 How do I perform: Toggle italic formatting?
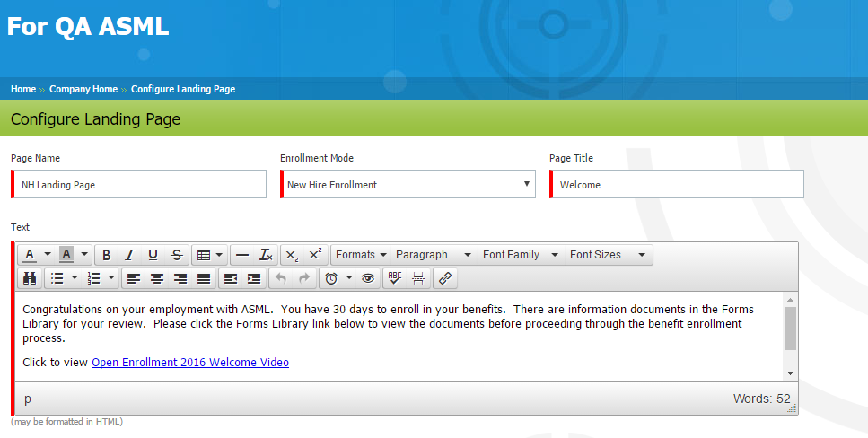[129, 255]
